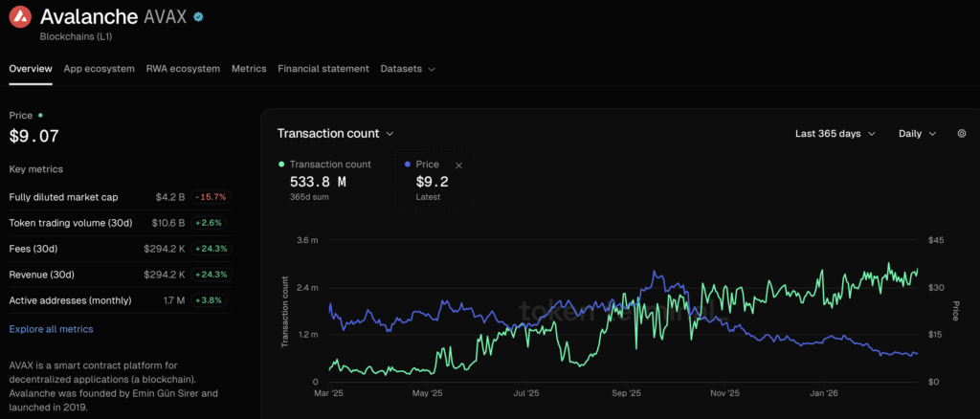Image resolution: width=980 pixels, height=419 pixels.
Task: Click the Fees (30d) +24.3% badge
Action: pos(210,249)
